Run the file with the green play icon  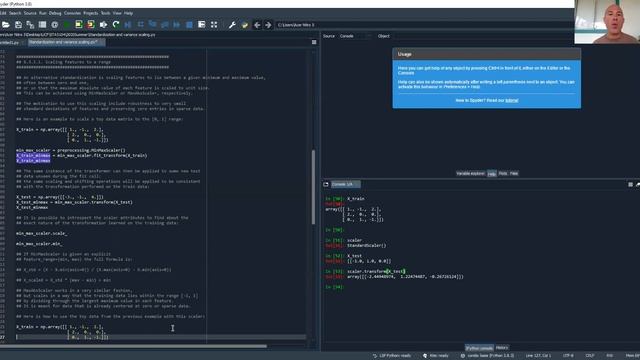[x=67, y=25]
